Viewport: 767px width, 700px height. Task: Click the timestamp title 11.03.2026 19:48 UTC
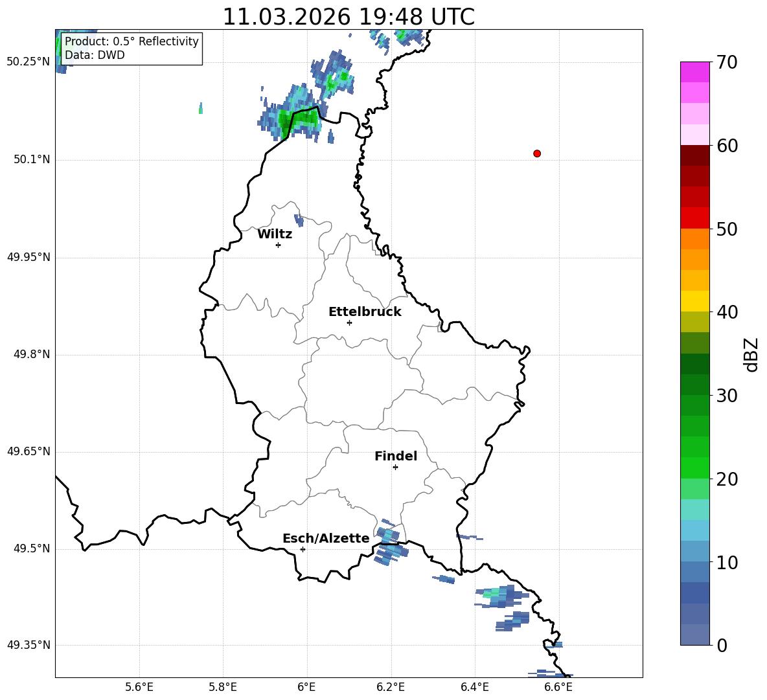(x=349, y=17)
